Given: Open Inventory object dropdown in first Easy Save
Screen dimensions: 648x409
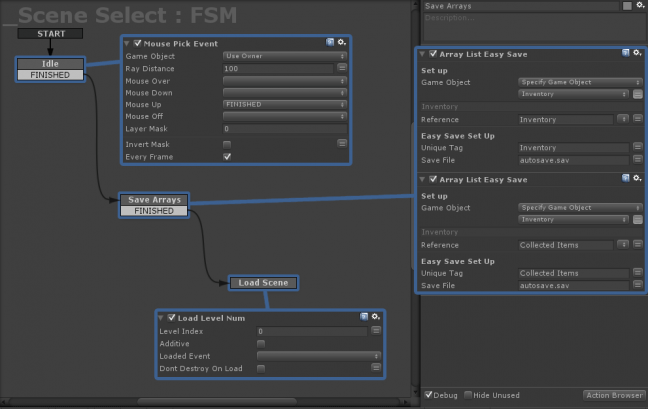Looking at the screenshot, I should click(574, 94).
